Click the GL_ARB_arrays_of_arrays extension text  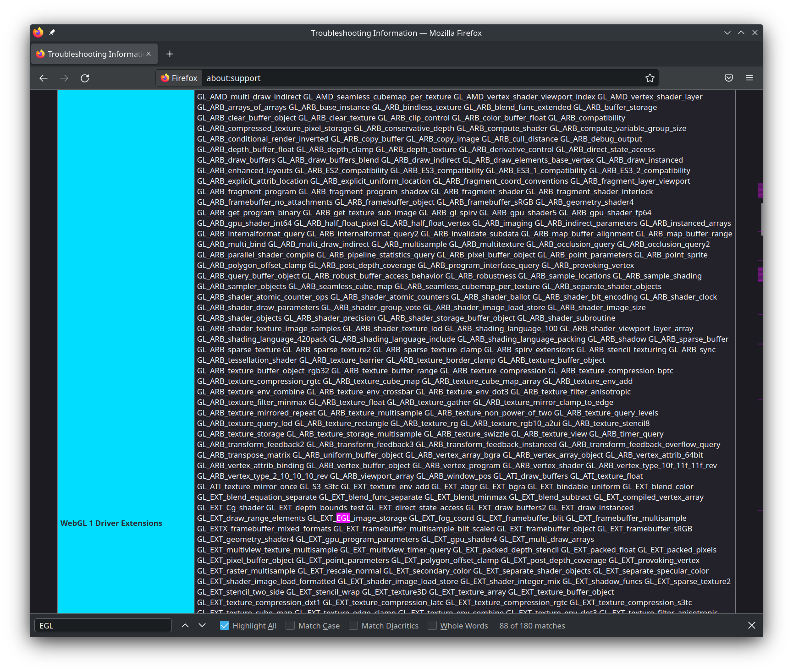coord(242,107)
